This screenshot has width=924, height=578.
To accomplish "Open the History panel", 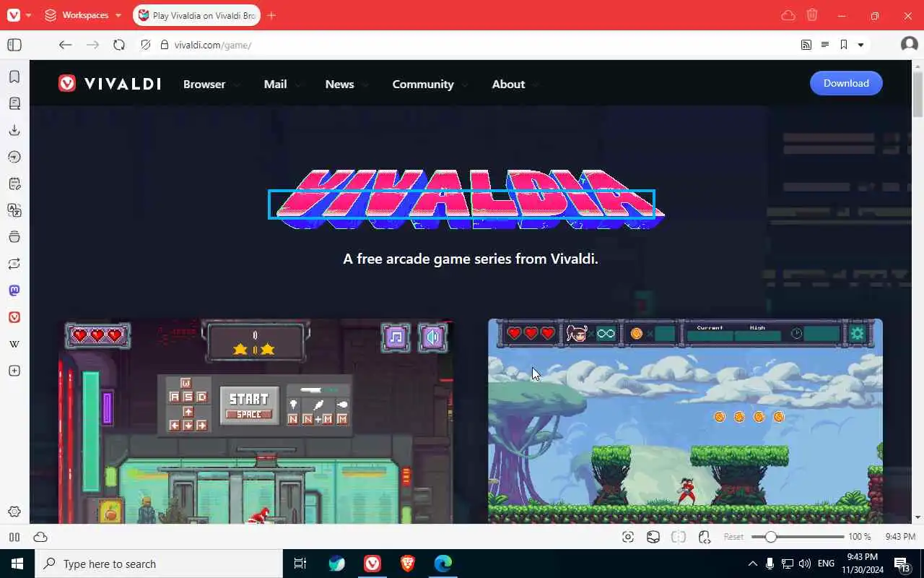I will (x=14, y=157).
